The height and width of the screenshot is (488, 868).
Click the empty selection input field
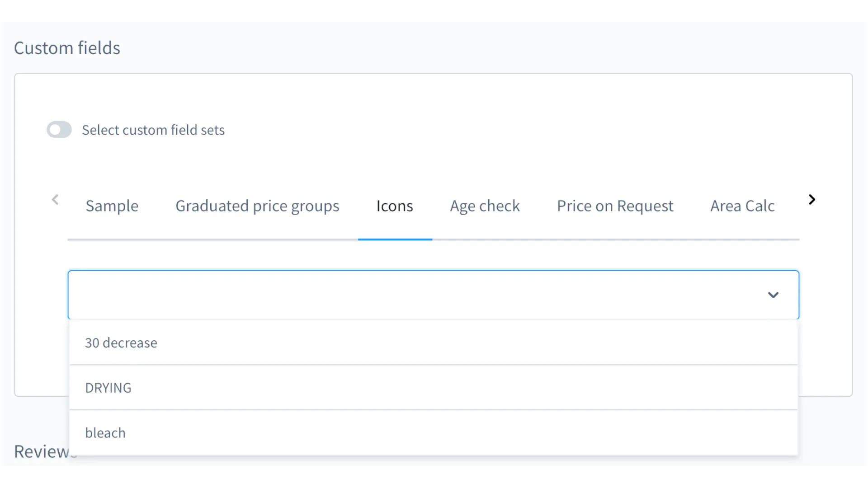(362, 295)
